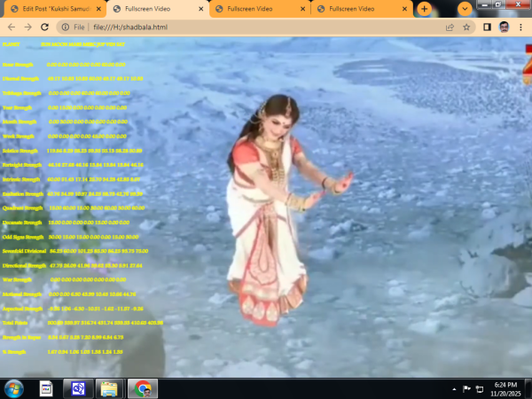Click the browser back arrow

[10, 27]
